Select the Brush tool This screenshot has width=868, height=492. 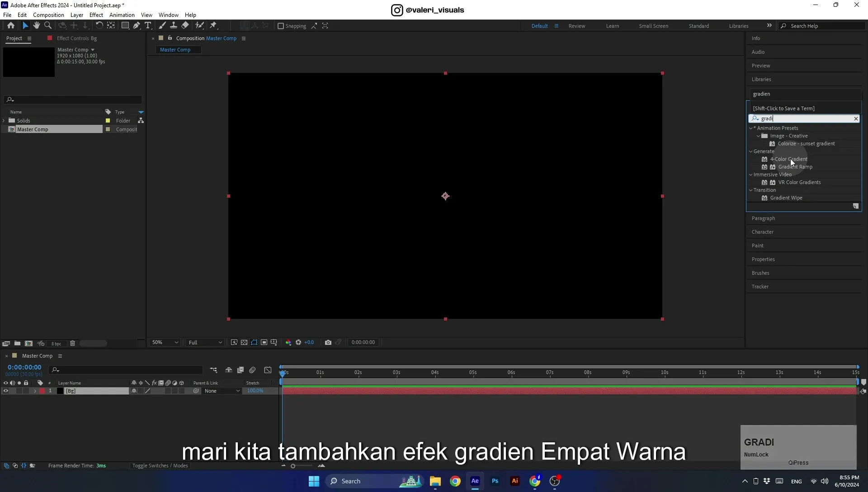162,26
